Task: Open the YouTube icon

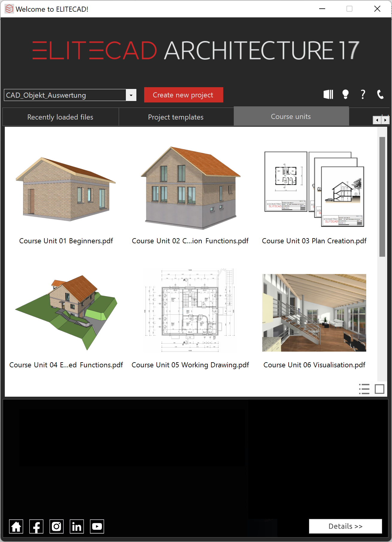Action: click(97, 526)
